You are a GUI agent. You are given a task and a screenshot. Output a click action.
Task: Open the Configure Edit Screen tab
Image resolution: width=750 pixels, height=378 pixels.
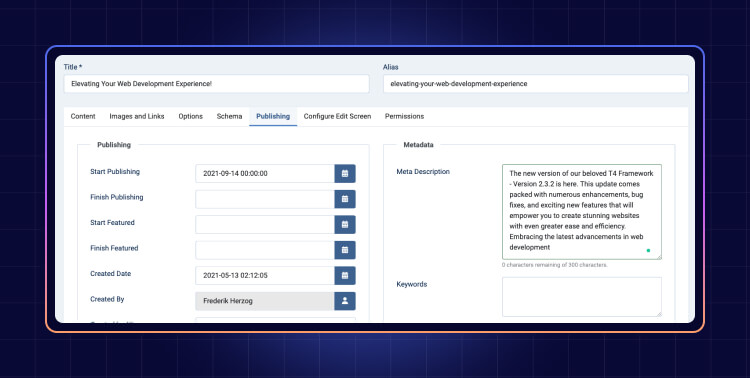[337, 116]
